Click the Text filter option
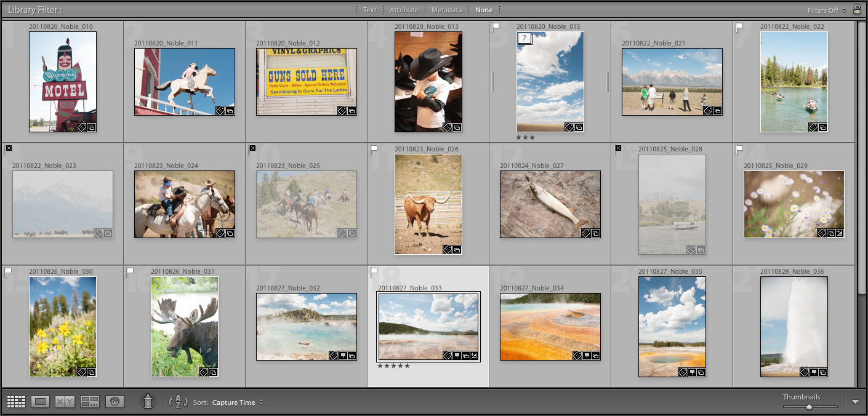868x416 pixels. pyautogui.click(x=369, y=10)
